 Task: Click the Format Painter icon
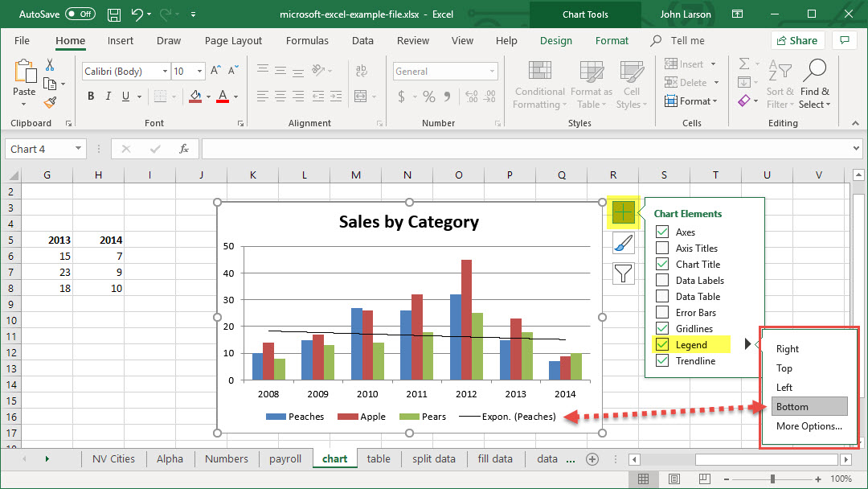click(x=50, y=103)
